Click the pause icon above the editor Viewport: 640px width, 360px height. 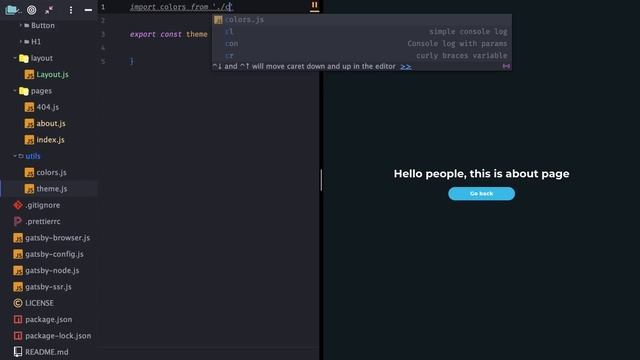tap(314, 5)
